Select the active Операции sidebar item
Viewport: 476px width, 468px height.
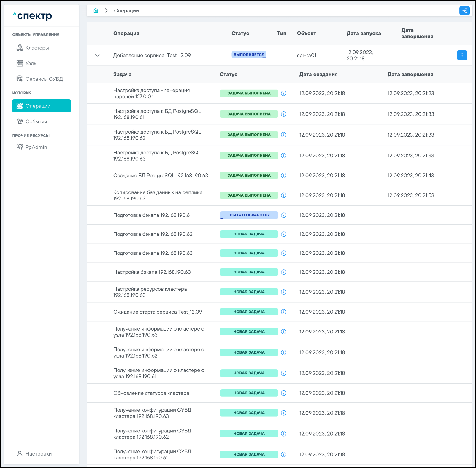coord(42,106)
